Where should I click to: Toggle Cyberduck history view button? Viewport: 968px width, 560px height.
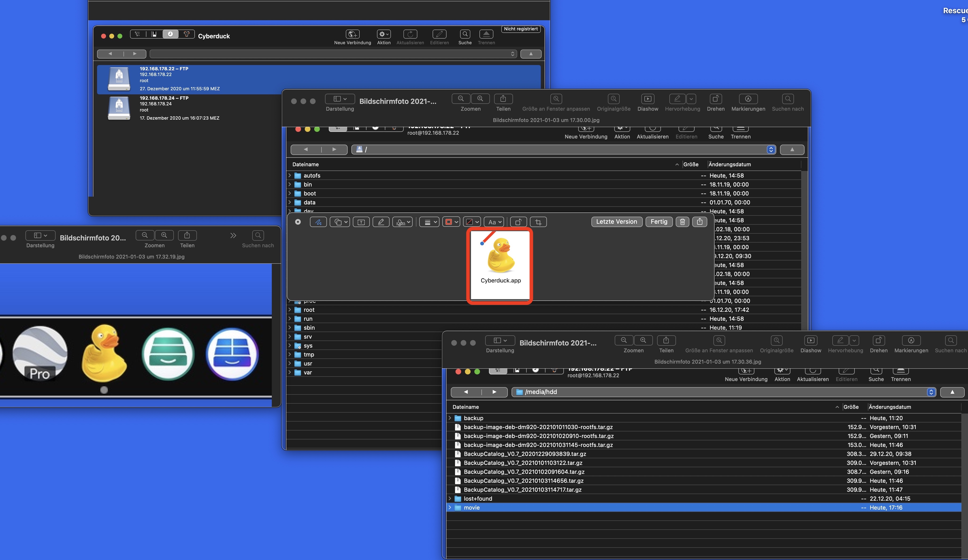[170, 34]
